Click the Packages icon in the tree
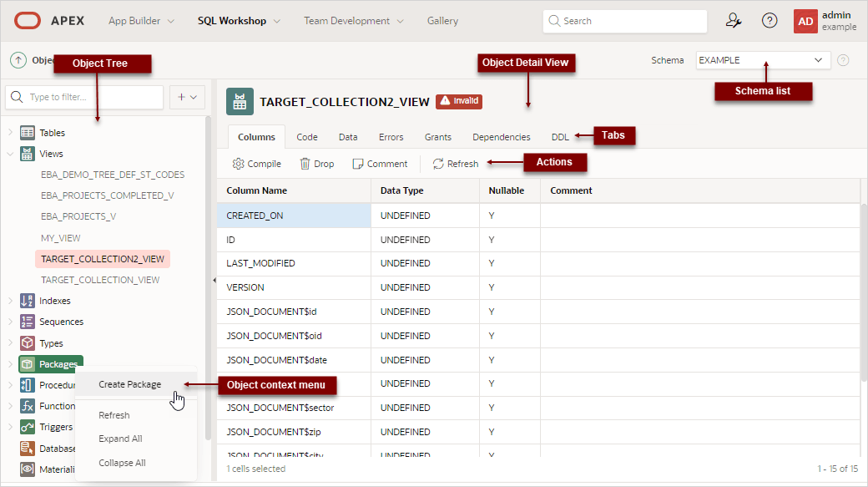 pos(27,364)
